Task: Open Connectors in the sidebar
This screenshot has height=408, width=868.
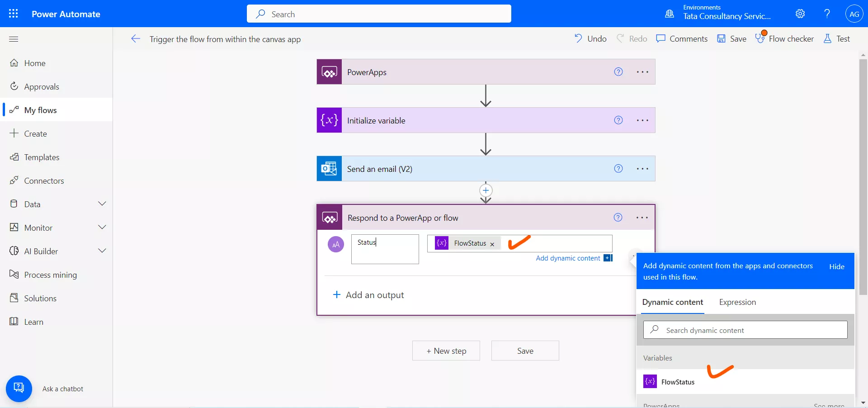Action: tap(57, 181)
